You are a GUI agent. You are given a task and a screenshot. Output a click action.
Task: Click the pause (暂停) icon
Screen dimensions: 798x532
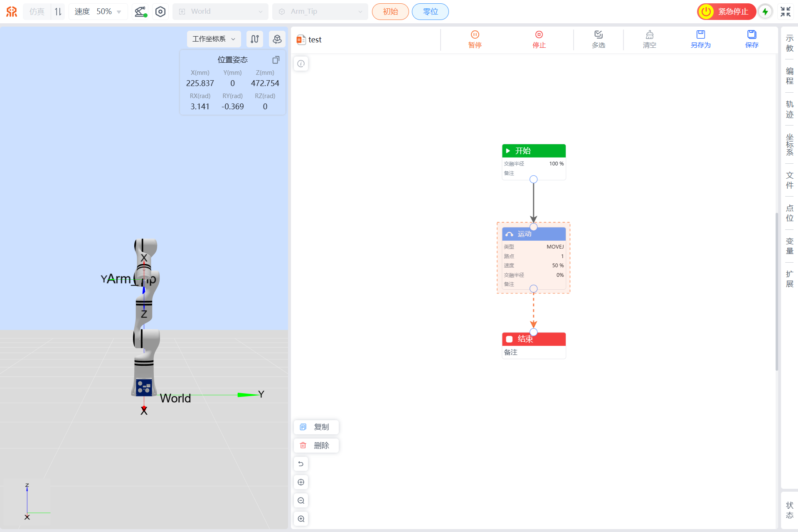click(x=475, y=35)
